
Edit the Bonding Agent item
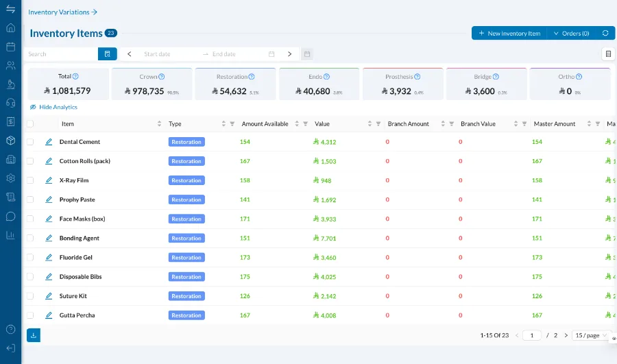(x=49, y=238)
